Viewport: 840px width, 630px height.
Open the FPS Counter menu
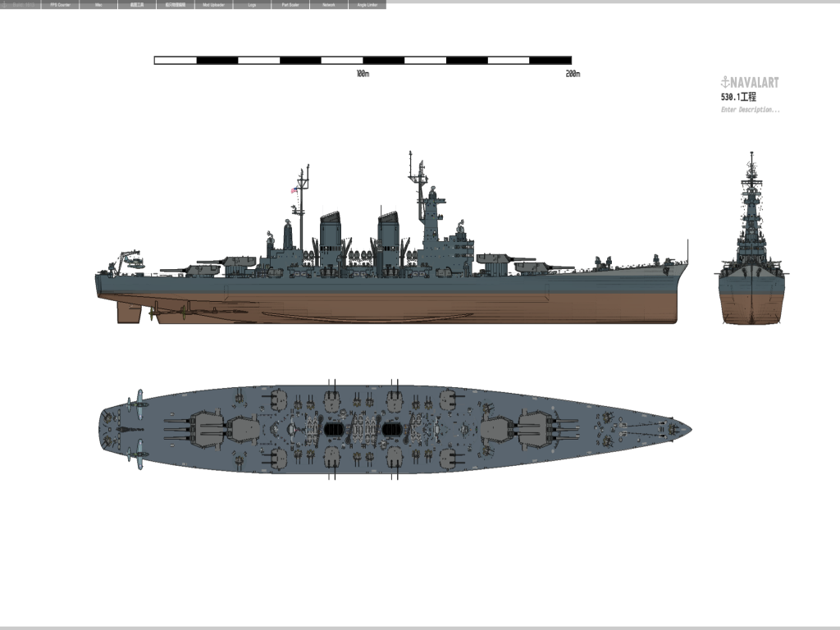pyautogui.click(x=60, y=5)
